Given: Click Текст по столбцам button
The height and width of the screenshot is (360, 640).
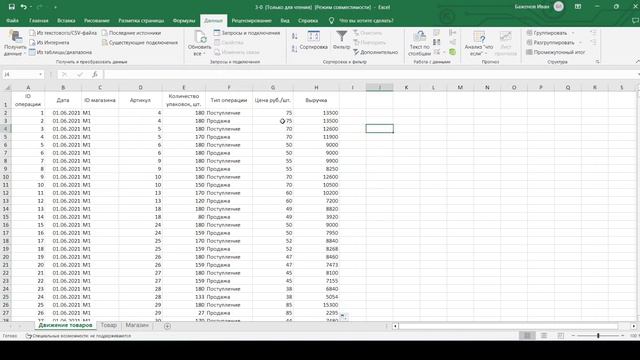Looking at the screenshot, I should point(419,43).
